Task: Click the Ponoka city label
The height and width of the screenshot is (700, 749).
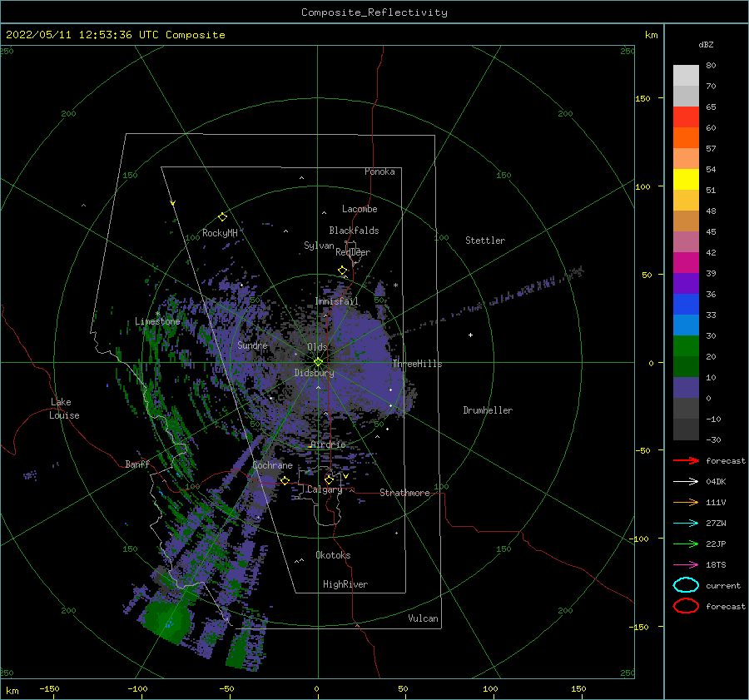Action: 379,171
